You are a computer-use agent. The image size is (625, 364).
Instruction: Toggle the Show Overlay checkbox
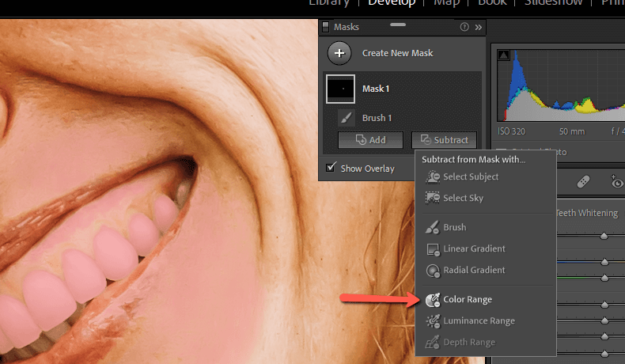tap(331, 168)
